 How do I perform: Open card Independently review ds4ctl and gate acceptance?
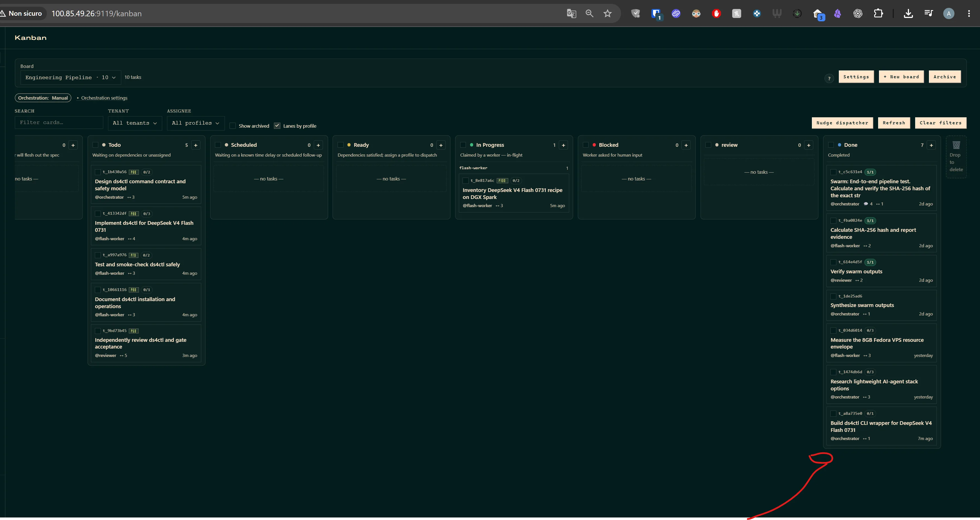click(x=146, y=343)
